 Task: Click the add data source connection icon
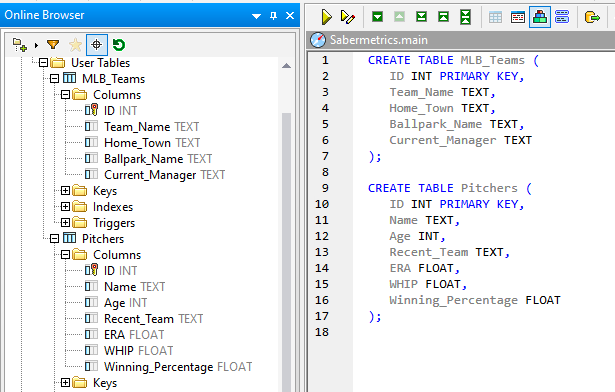coord(20,45)
